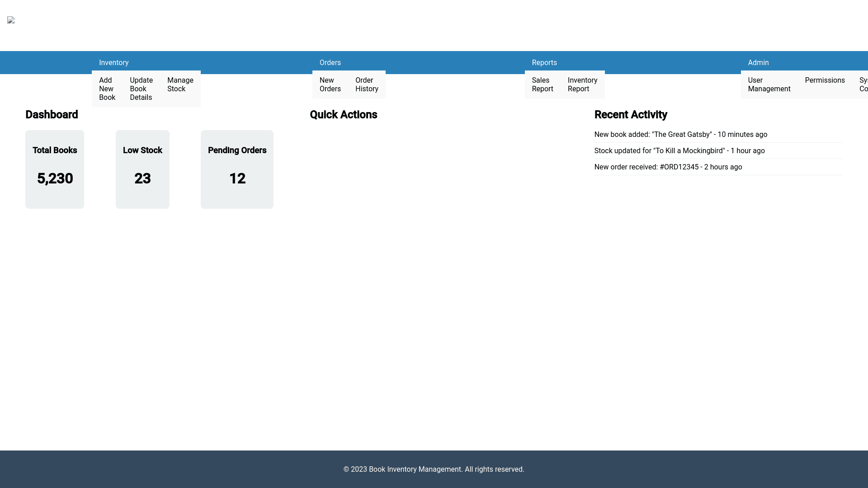Click the Pending Orders card
Screen dimensions: 868x488
click(237, 169)
